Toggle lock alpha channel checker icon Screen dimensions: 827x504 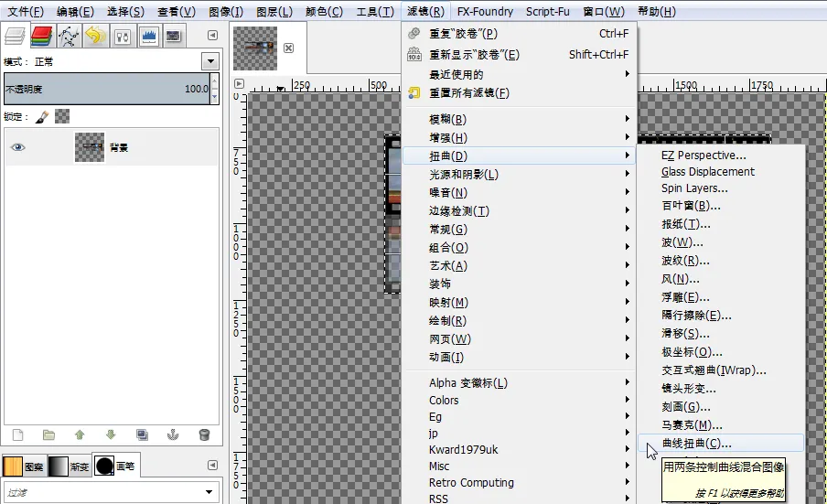pos(62,116)
